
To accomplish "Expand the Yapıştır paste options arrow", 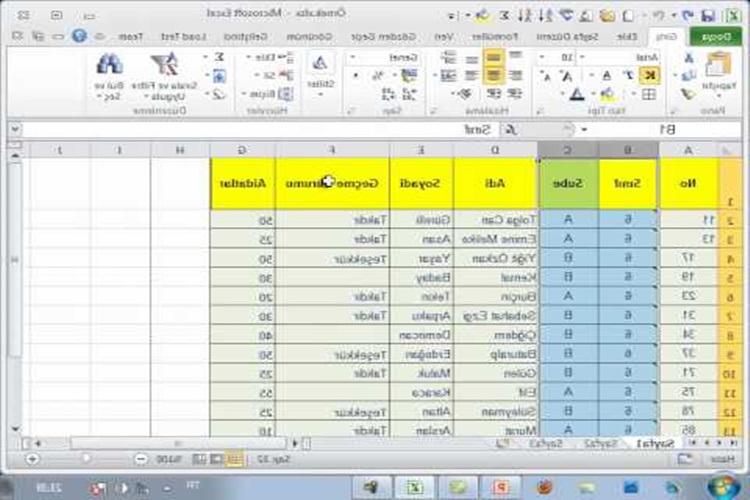I will 718,96.
